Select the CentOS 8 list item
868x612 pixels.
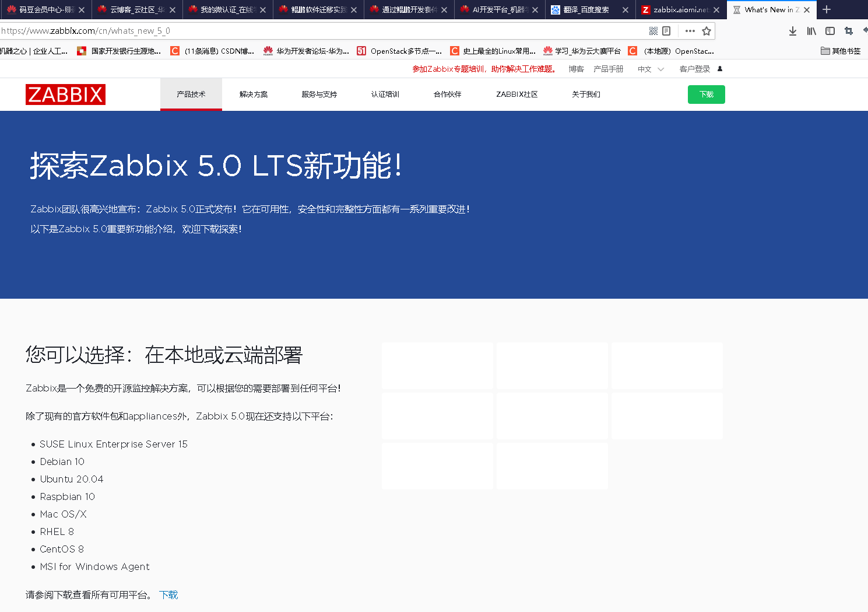coord(62,549)
